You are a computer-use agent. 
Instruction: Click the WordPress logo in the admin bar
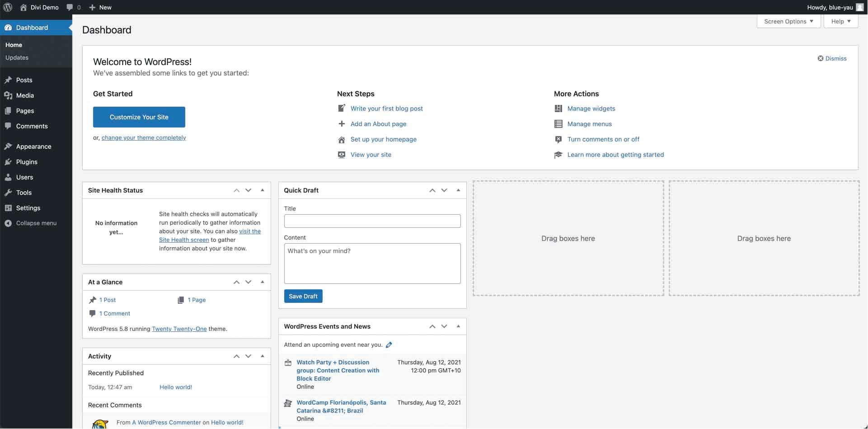[7, 7]
